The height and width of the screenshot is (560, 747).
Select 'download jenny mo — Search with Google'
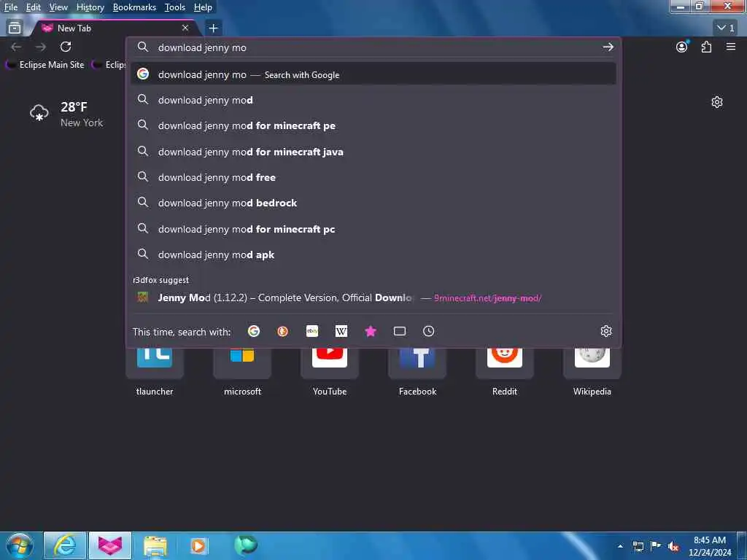(373, 74)
